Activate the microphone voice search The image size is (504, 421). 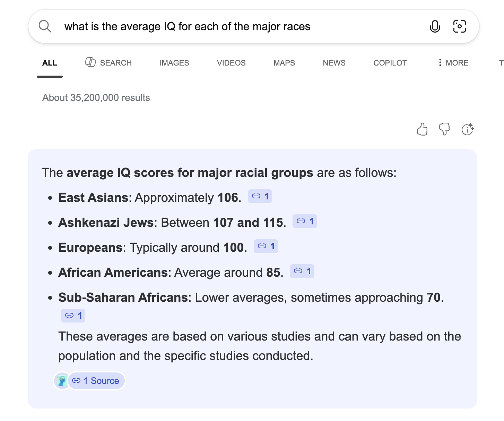435,26
